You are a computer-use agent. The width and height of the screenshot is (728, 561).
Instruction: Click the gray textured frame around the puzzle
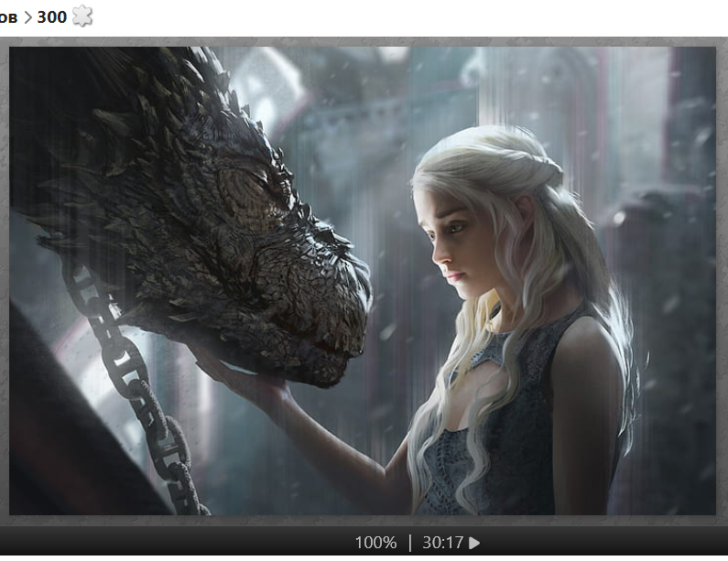pyautogui.click(x=366, y=41)
